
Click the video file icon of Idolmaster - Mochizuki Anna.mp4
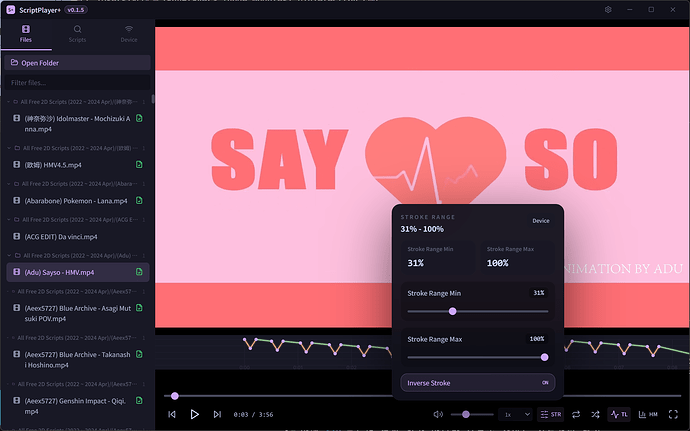click(x=17, y=118)
